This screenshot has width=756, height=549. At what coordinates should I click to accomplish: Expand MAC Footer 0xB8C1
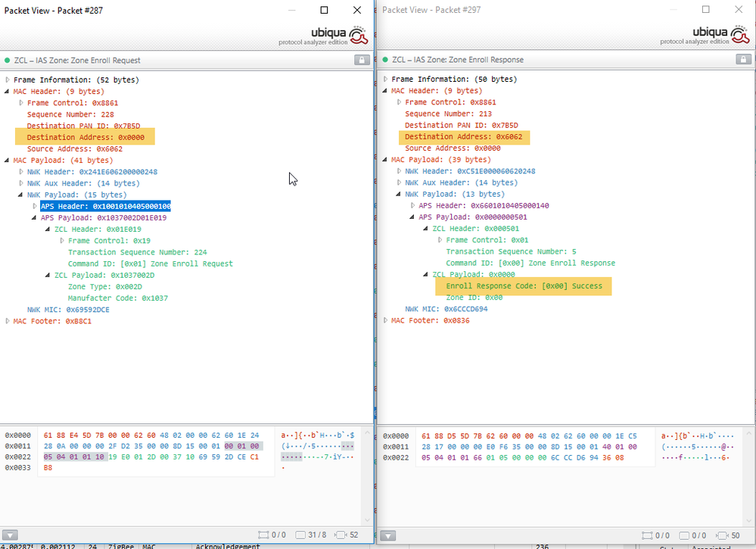(8, 321)
